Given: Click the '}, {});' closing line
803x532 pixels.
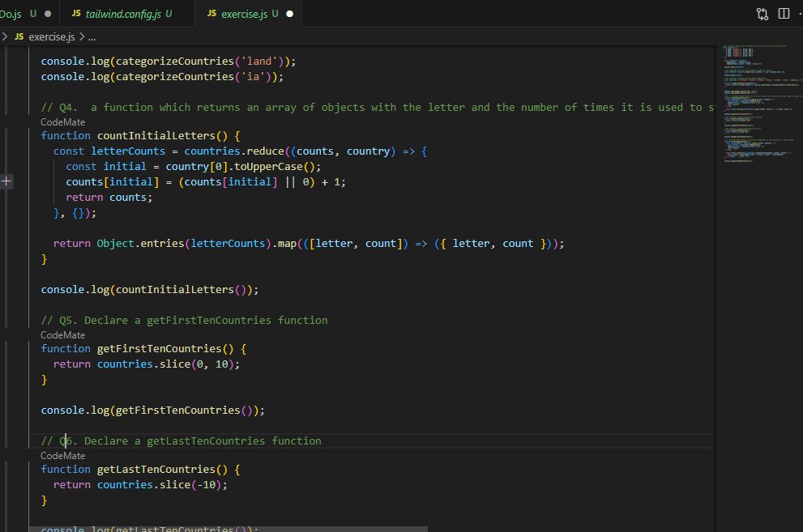Looking at the screenshot, I should point(75,213).
